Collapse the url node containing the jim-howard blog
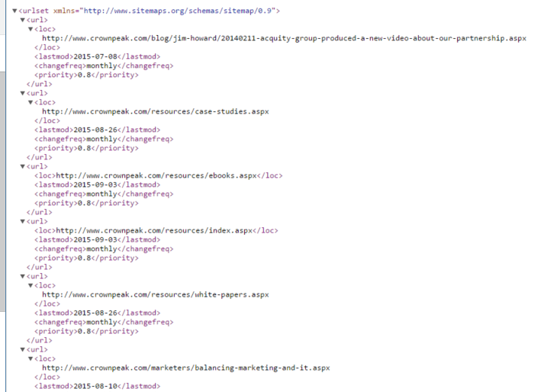The width and height of the screenshot is (547, 392). [22, 20]
